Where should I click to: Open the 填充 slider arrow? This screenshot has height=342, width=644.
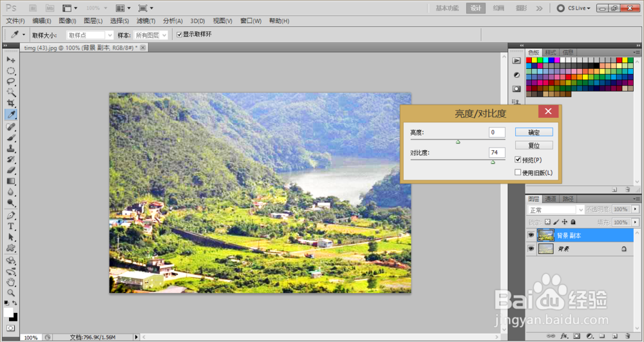pyautogui.click(x=636, y=222)
